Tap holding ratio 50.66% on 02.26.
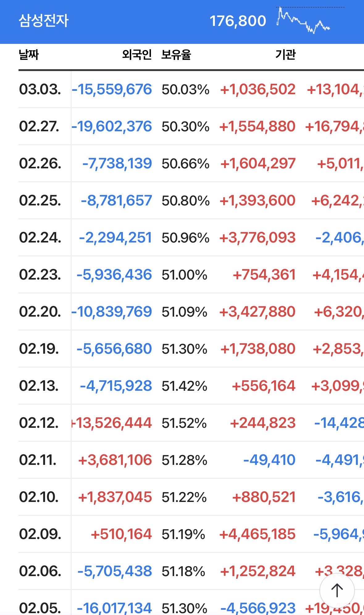The width and height of the screenshot is (364, 615). click(185, 164)
